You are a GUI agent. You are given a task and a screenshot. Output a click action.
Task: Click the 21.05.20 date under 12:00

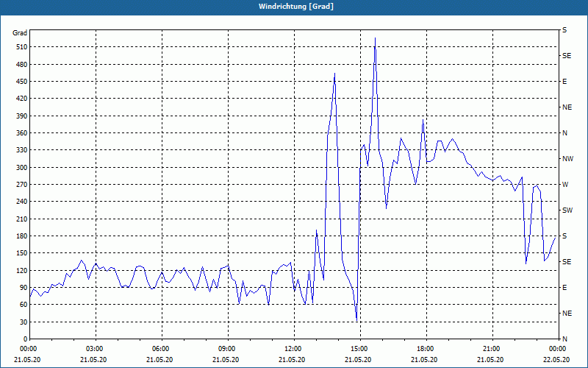(x=292, y=359)
